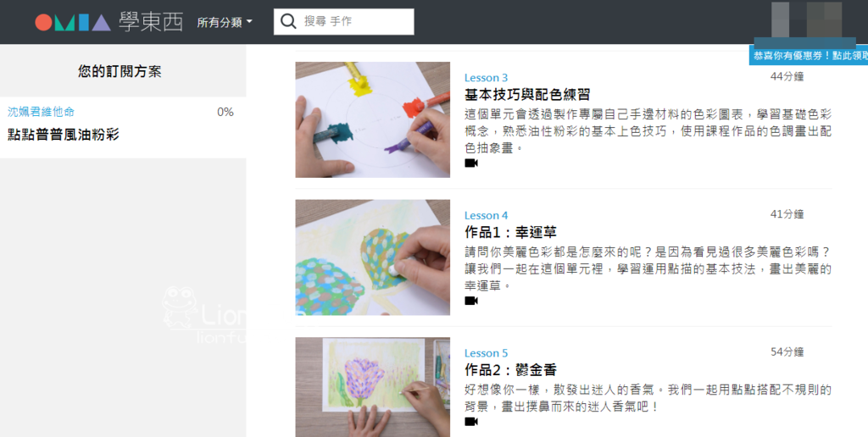Click the tulip painting thumbnail
The image size is (868, 437).
(x=373, y=387)
